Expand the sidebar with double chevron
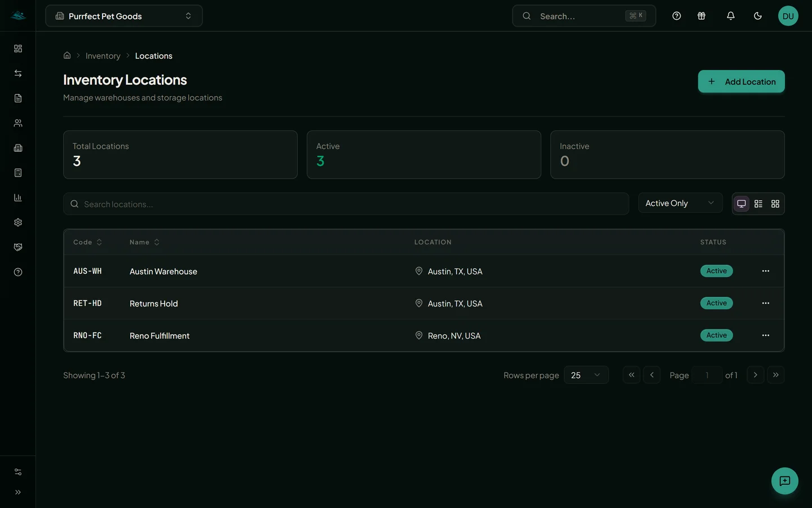This screenshot has width=812, height=508. pyautogui.click(x=18, y=492)
